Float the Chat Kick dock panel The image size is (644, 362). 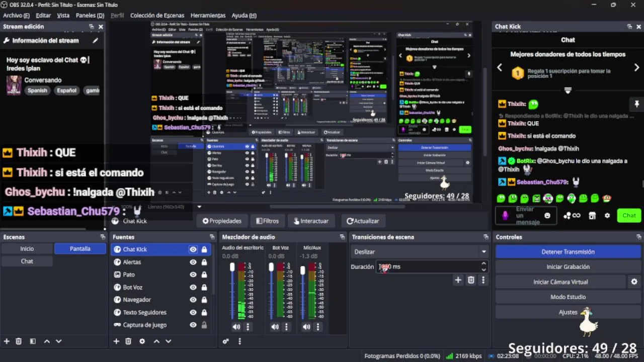(x=629, y=27)
